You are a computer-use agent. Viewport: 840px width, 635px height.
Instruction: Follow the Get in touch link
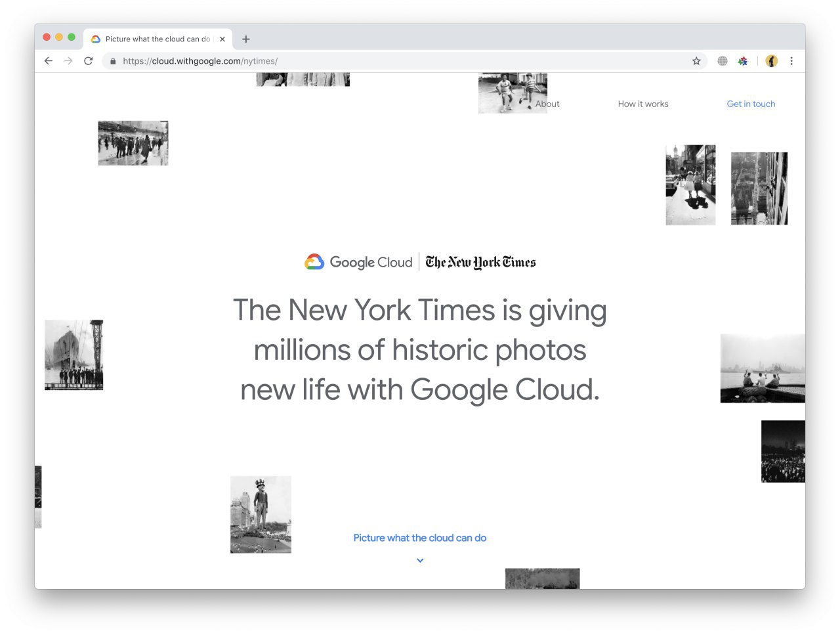(x=751, y=104)
